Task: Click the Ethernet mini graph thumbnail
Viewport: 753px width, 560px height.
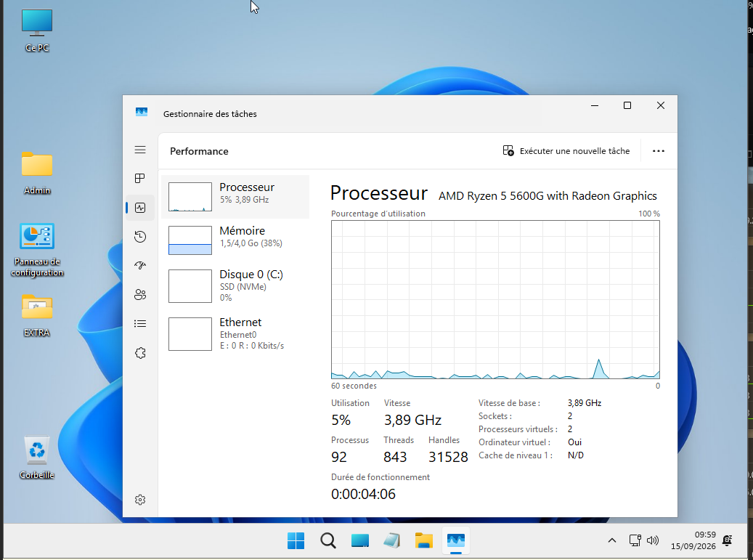Action: pos(190,334)
